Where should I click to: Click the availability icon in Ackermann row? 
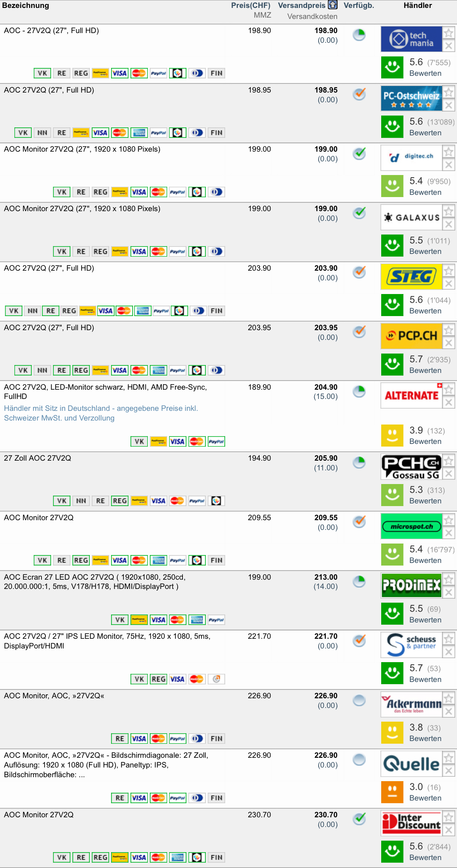coord(360,700)
